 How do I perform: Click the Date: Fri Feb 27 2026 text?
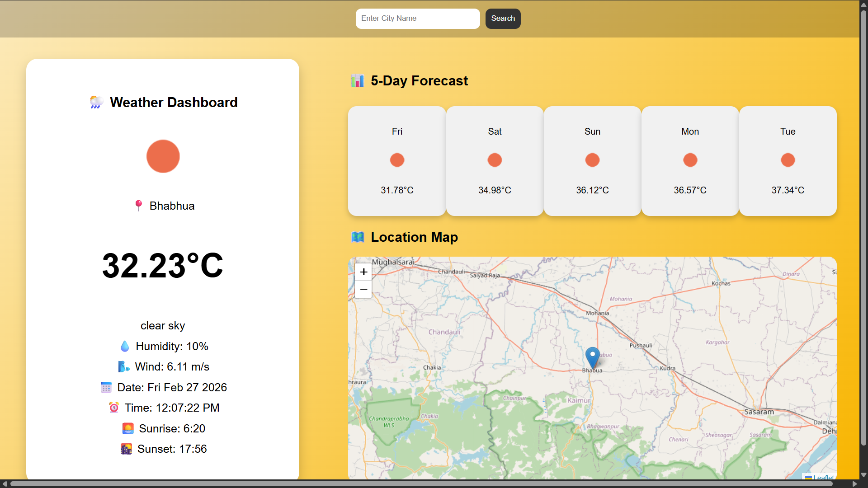[x=172, y=388]
